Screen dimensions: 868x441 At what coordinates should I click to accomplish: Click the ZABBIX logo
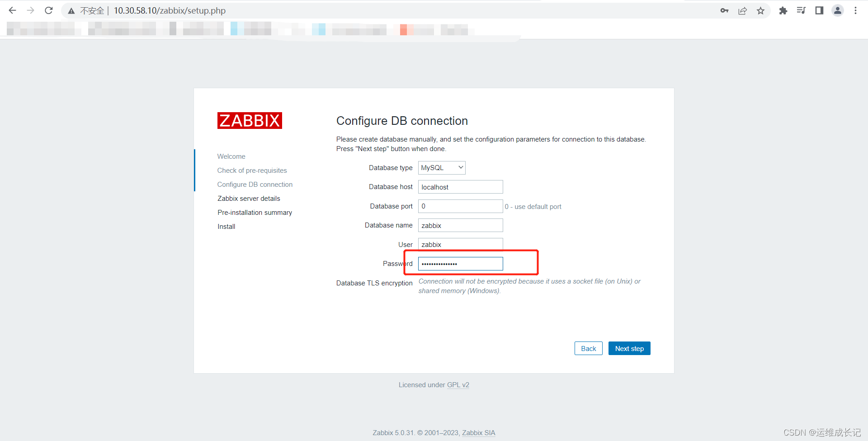pyautogui.click(x=250, y=121)
